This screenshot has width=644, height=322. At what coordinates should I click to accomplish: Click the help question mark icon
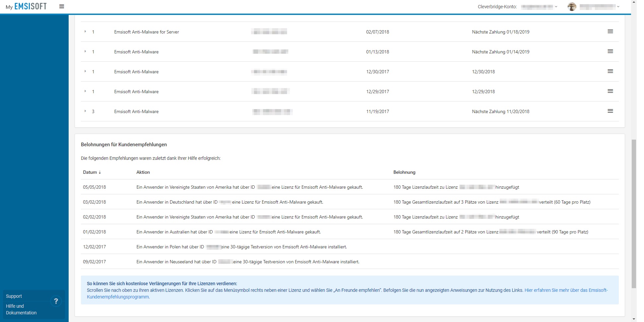click(x=56, y=301)
